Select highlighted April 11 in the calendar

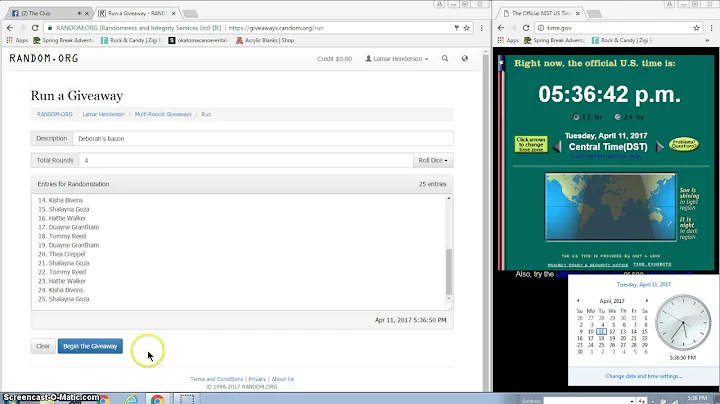pyautogui.click(x=602, y=331)
